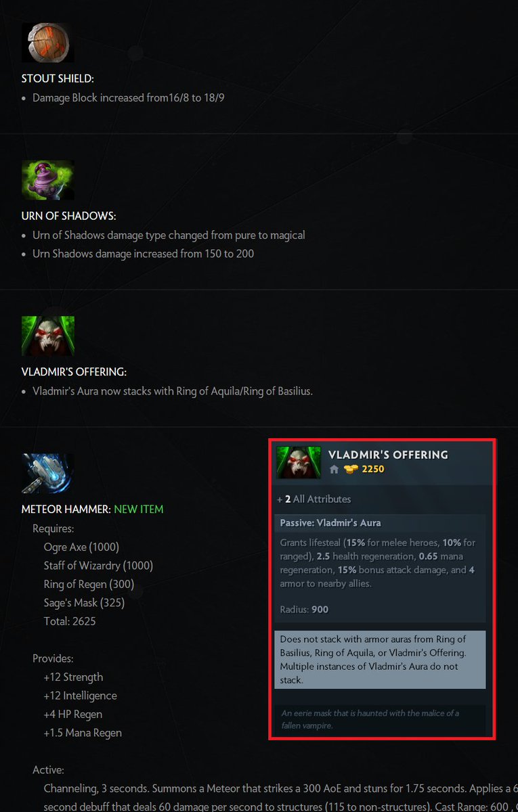Click the home shop icon in tooltip
Image resolution: width=518 pixels, height=812 pixels.
[x=334, y=469]
